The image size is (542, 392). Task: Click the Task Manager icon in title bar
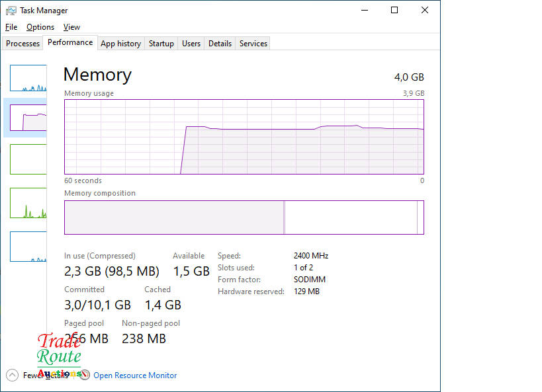click(11, 11)
